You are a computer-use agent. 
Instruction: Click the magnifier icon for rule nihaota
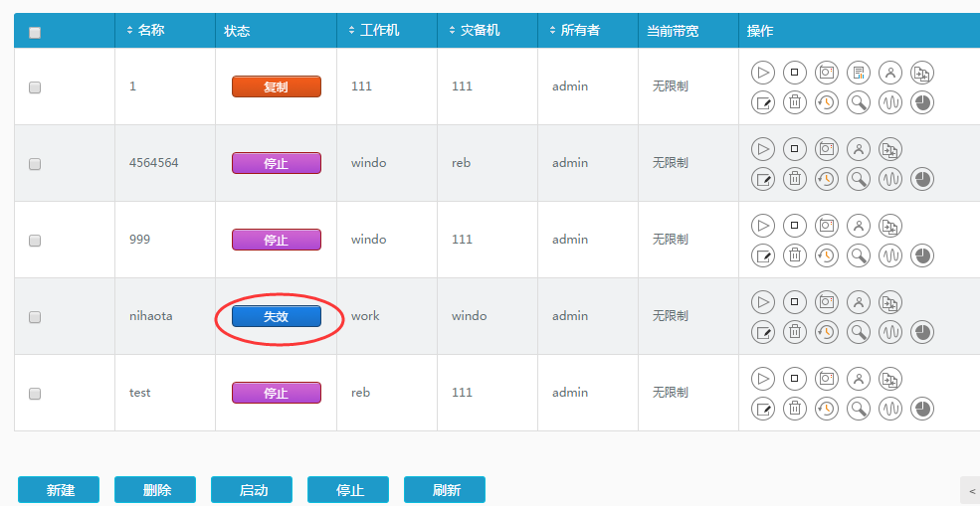[858, 332]
